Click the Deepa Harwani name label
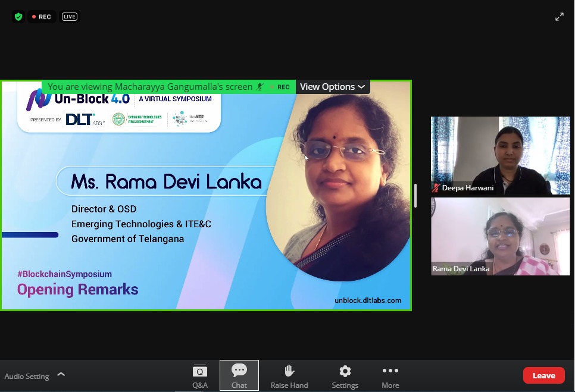 (x=467, y=188)
